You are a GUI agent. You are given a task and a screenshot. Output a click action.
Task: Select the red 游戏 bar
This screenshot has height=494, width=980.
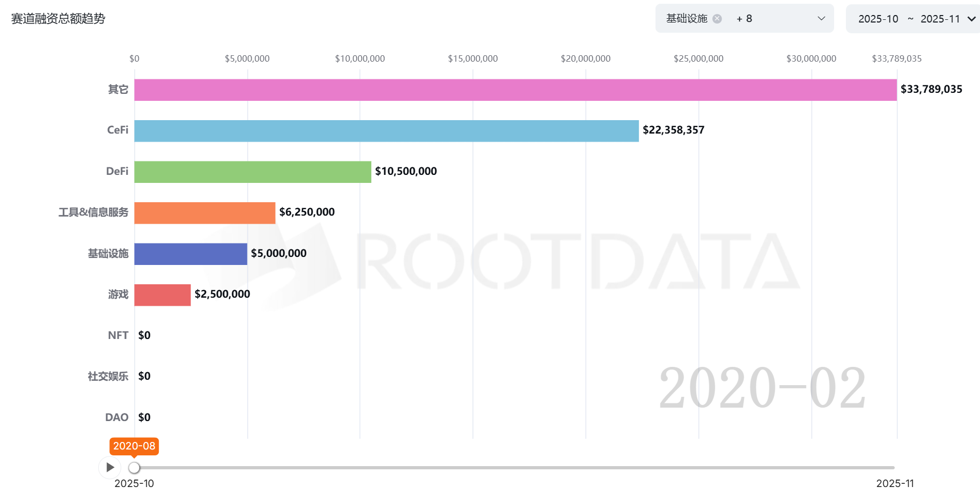pos(162,295)
